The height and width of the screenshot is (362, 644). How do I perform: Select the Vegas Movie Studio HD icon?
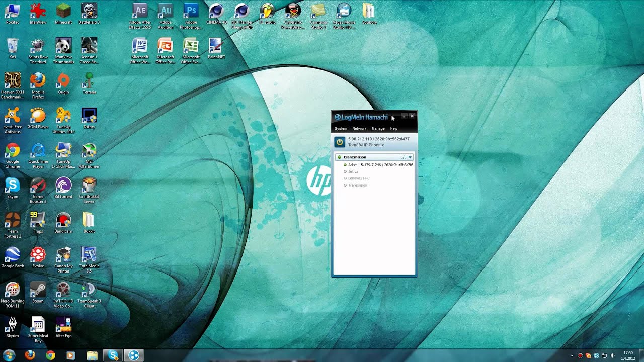[x=344, y=16]
